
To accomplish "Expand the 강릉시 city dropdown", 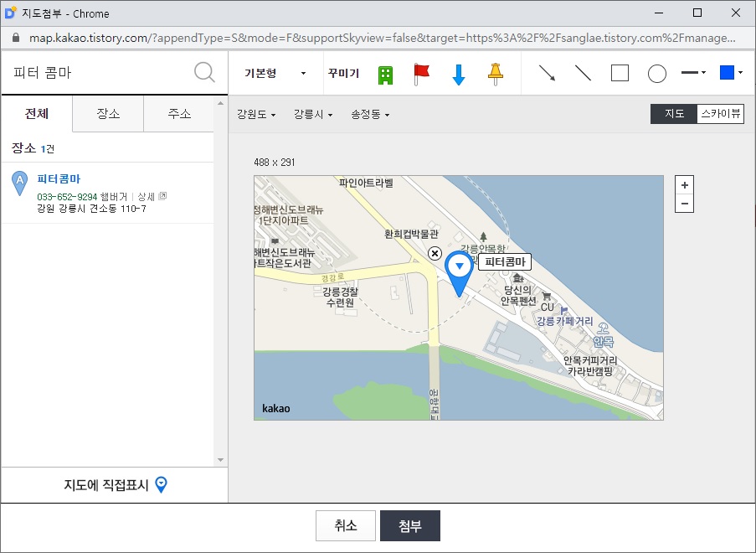I will click(313, 114).
